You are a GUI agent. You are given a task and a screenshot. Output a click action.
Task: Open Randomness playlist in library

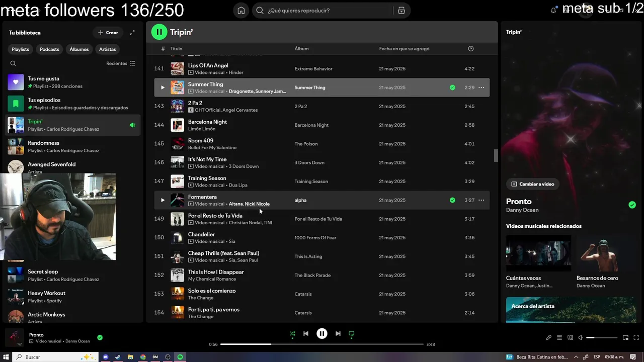coord(73,146)
